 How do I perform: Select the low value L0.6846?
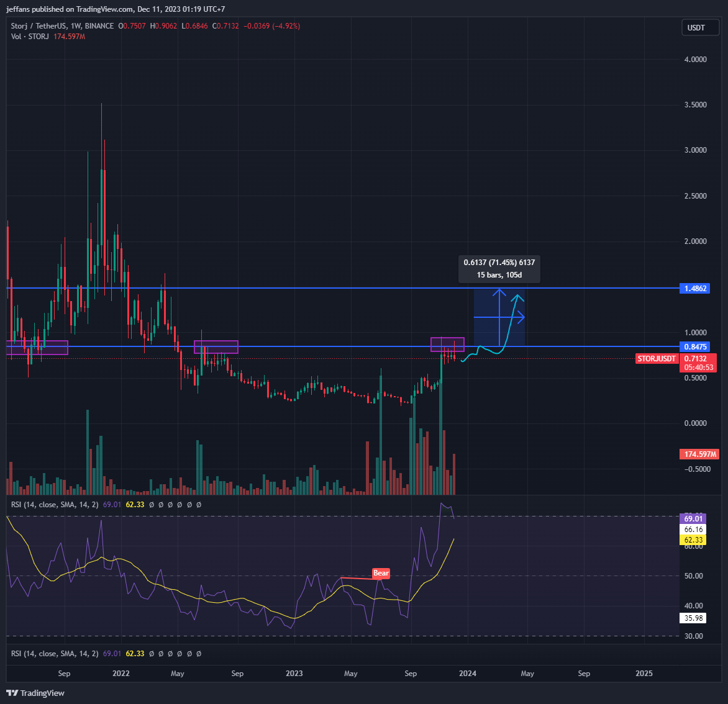coord(194,26)
